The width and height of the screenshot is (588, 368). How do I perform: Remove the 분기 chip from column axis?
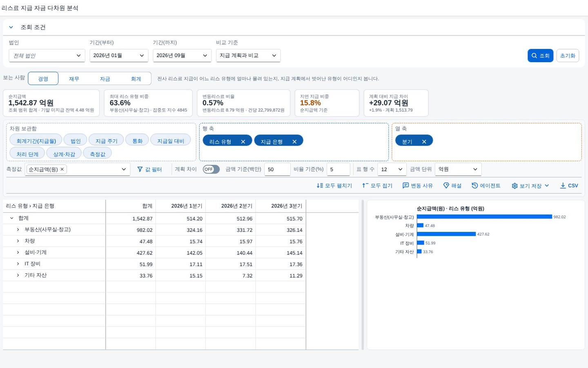424,141
